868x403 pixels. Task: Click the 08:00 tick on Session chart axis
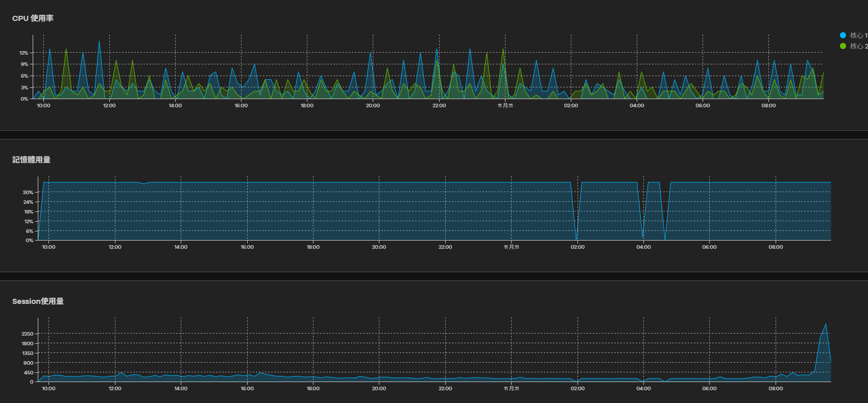776,389
